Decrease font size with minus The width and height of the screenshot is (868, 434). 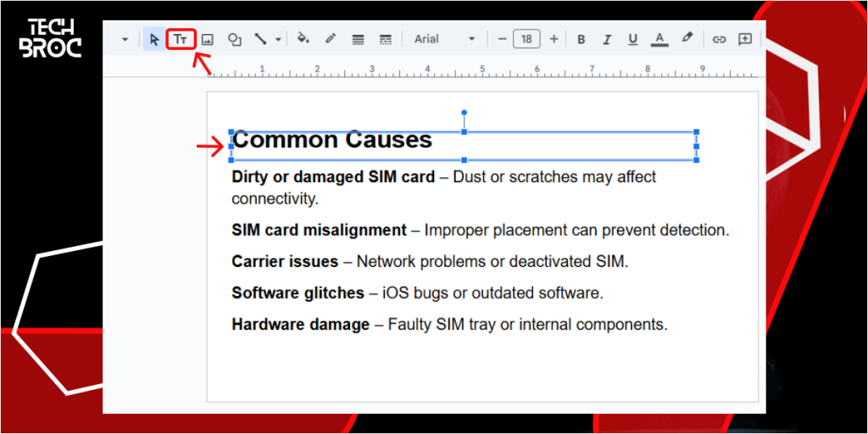[502, 39]
